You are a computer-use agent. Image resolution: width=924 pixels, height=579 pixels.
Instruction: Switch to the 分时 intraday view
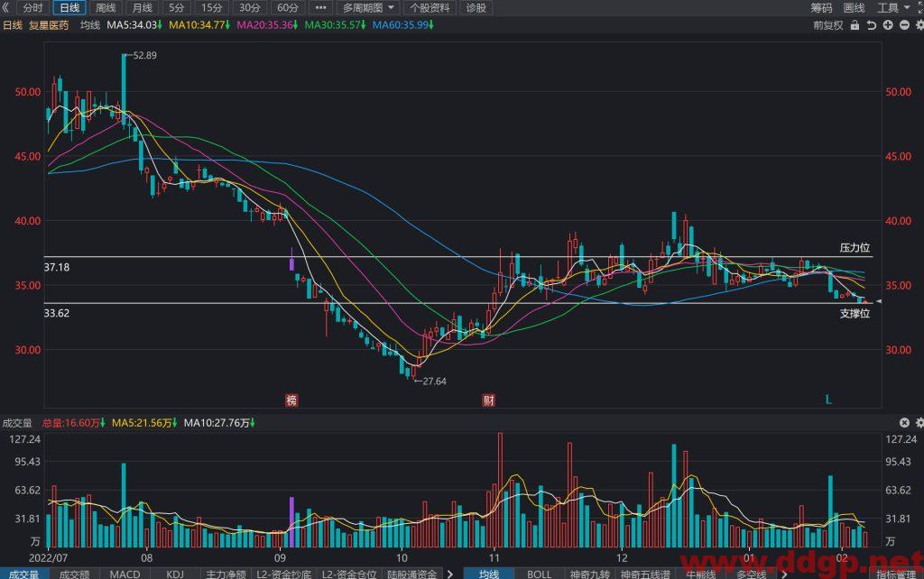tap(33, 7)
